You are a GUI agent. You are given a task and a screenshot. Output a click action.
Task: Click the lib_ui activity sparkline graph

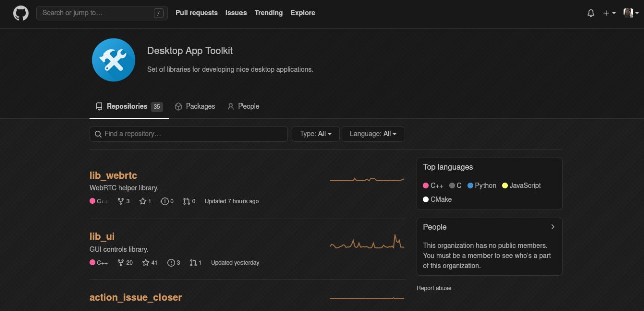(x=367, y=242)
